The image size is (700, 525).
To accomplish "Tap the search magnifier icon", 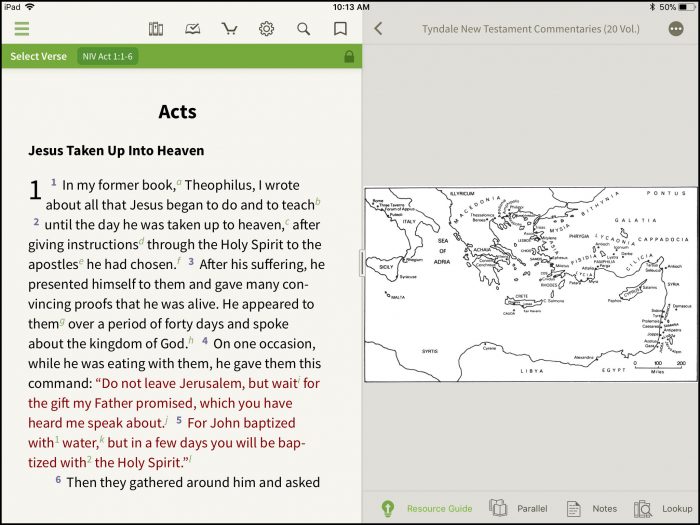I will pos(304,29).
